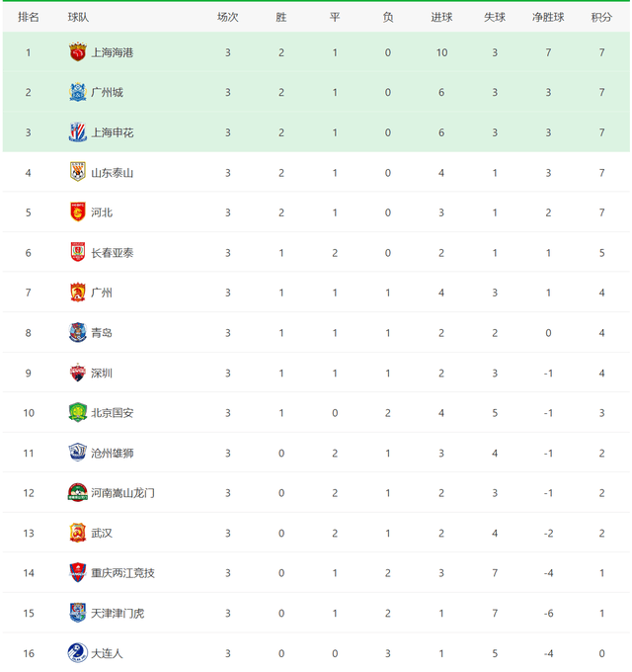Click the 天津津门虎 team badge
Viewport: 632px width, 672px height.
click(77, 613)
